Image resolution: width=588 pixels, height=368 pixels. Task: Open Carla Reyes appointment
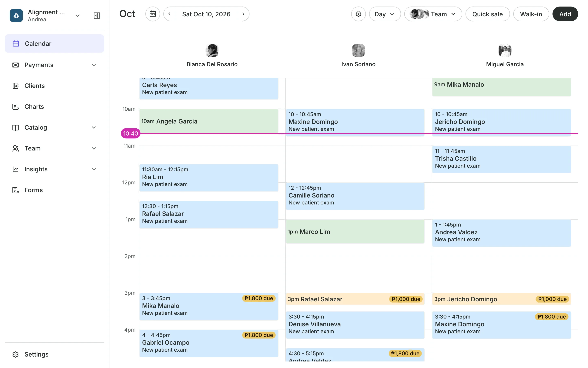pyautogui.click(x=209, y=88)
